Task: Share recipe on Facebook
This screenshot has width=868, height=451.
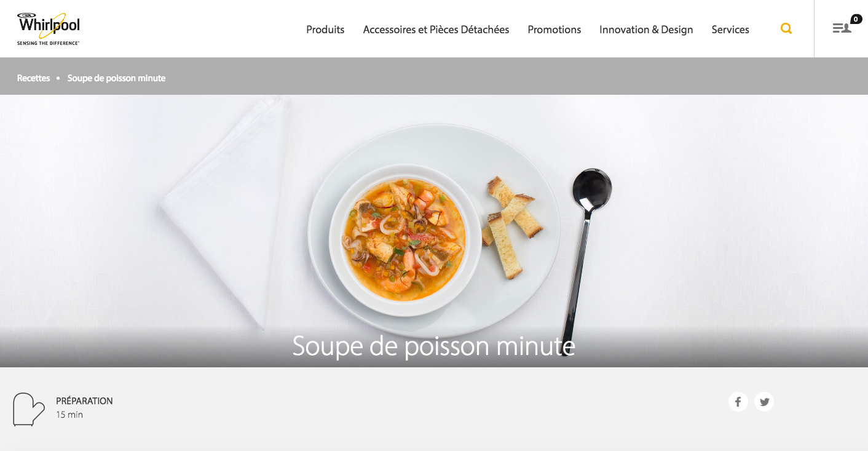Action: coord(738,402)
